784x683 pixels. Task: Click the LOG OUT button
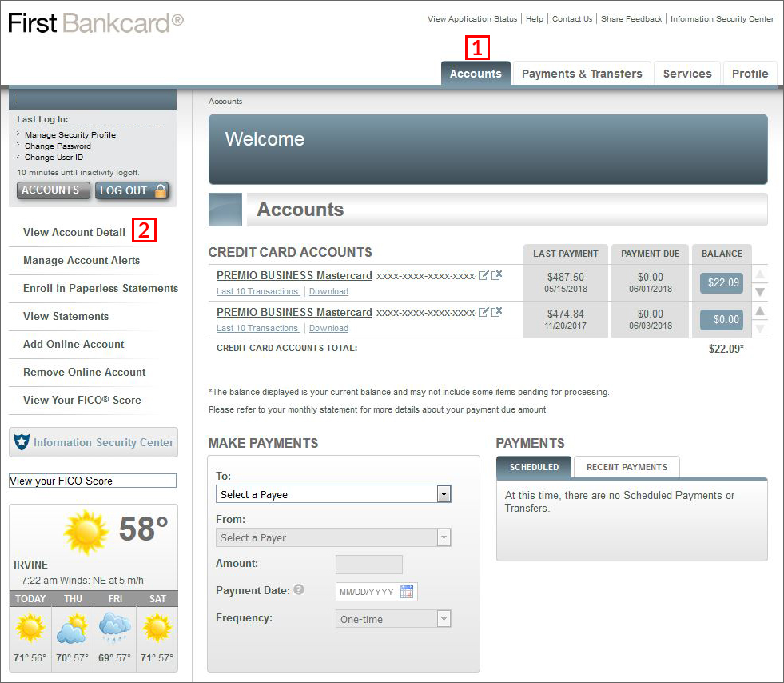click(132, 190)
